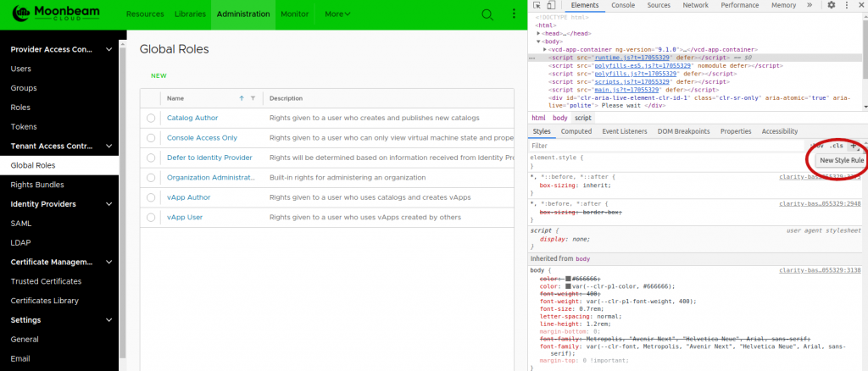This screenshot has width=868, height=371.
Task: Select the Defer to Identity Provider radio button
Action: pos(151,158)
